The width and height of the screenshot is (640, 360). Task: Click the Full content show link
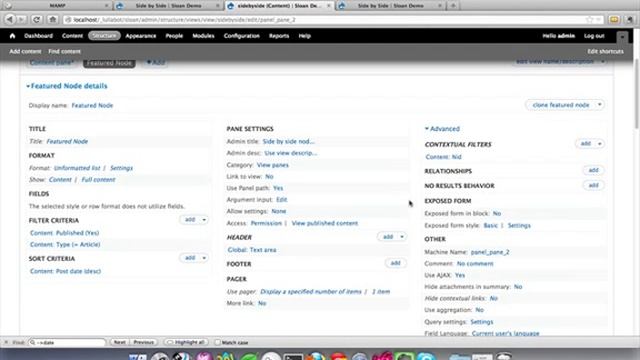click(98, 180)
